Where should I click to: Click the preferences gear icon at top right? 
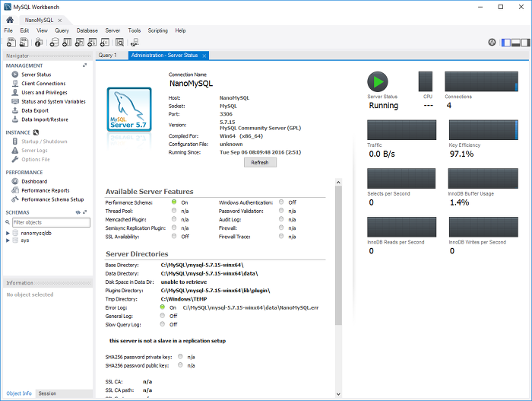pyautogui.click(x=492, y=42)
